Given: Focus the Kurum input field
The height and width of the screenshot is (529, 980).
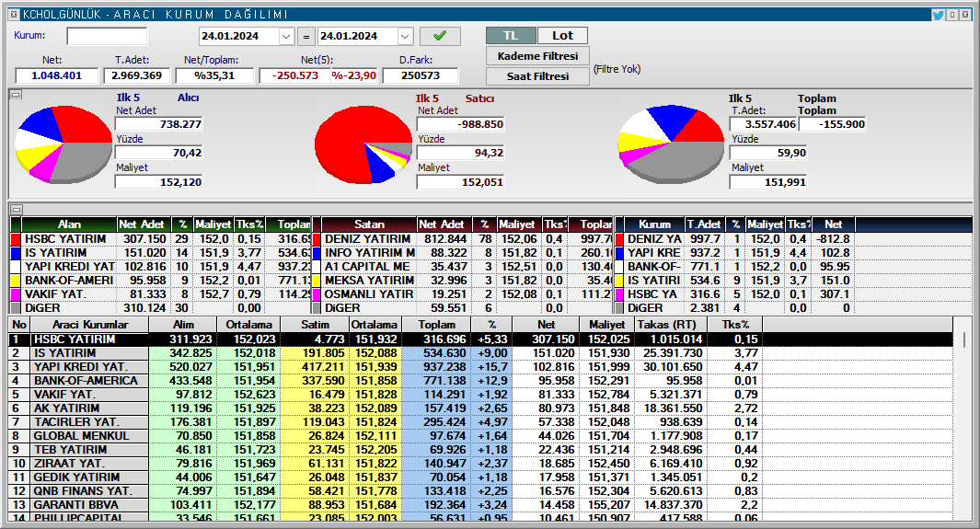Looking at the screenshot, I should [107, 36].
